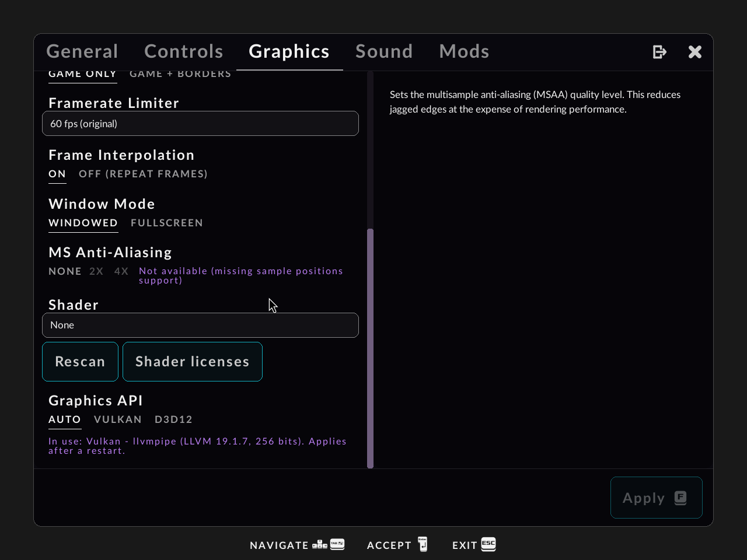Switch Window Mode to FULLSCREEN
The image size is (747, 560).
[167, 223]
